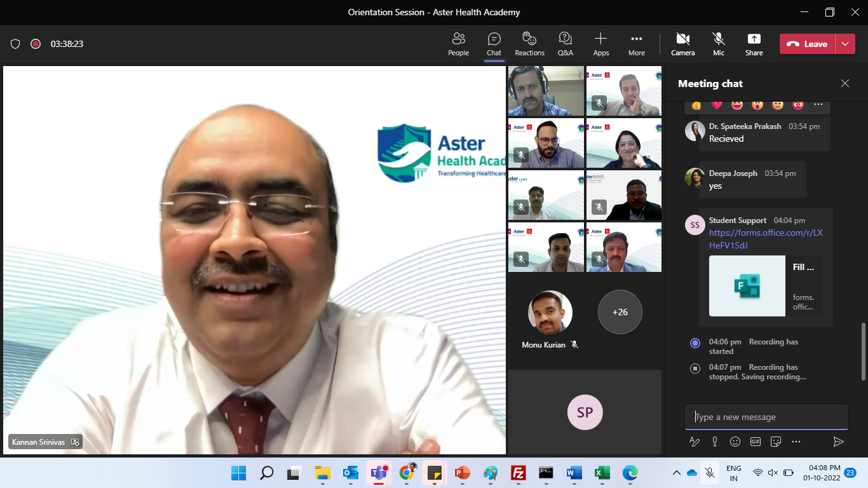The width and height of the screenshot is (868, 488).
Task: Open the People participants panel
Action: [458, 44]
